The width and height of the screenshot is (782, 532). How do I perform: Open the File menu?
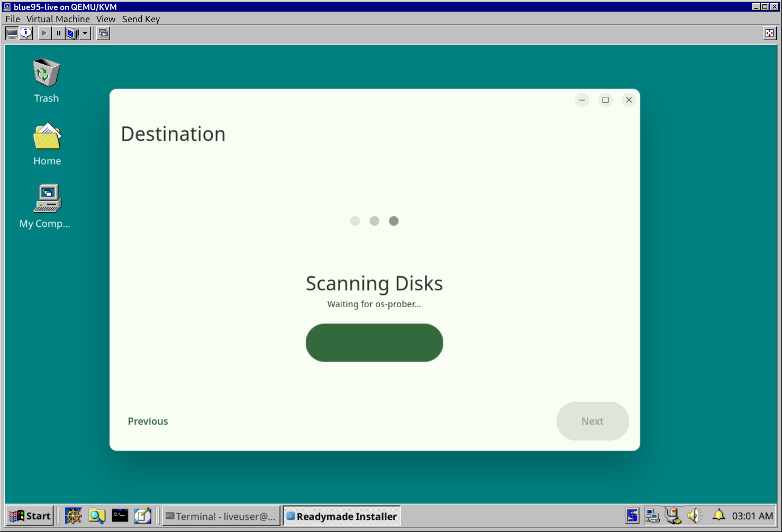[13, 19]
